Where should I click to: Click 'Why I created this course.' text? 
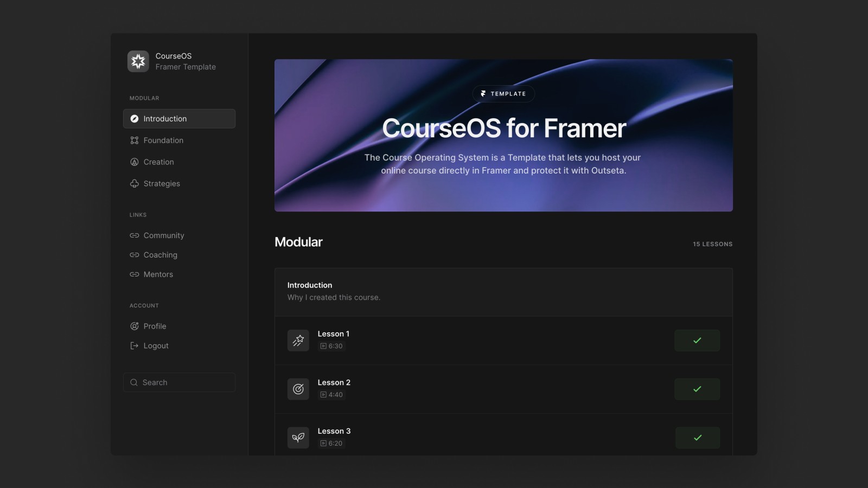pos(334,298)
